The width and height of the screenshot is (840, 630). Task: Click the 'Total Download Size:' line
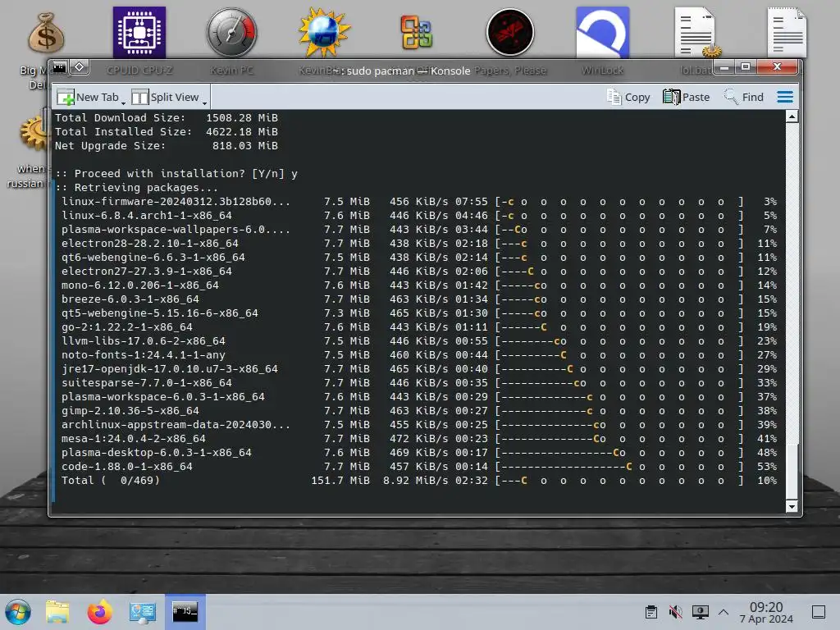(x=166, y=118)
